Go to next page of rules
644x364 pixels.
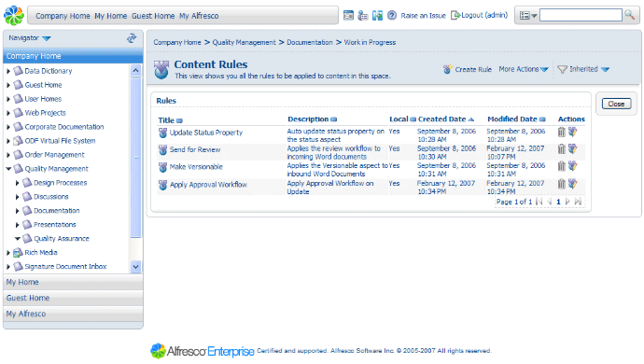567,202
